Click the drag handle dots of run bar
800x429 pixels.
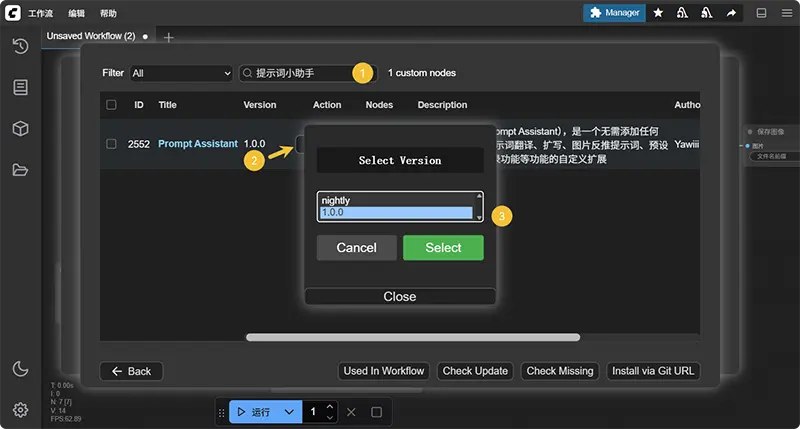coord(221,413)
